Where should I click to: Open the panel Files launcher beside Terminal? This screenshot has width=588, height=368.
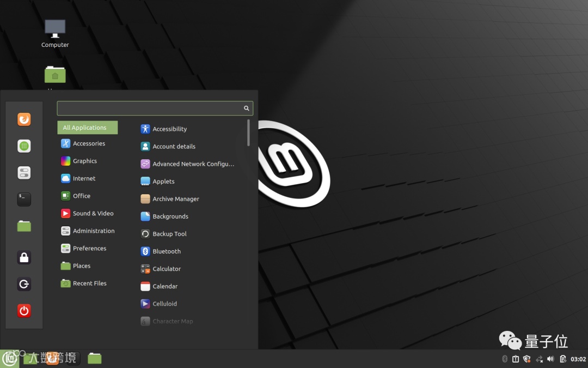[x=95, y=359]
